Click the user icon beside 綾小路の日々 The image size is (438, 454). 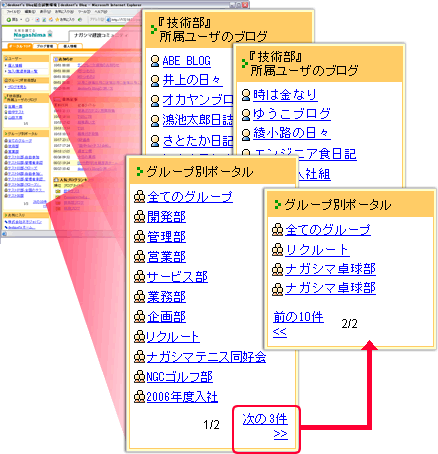(246, 134)
